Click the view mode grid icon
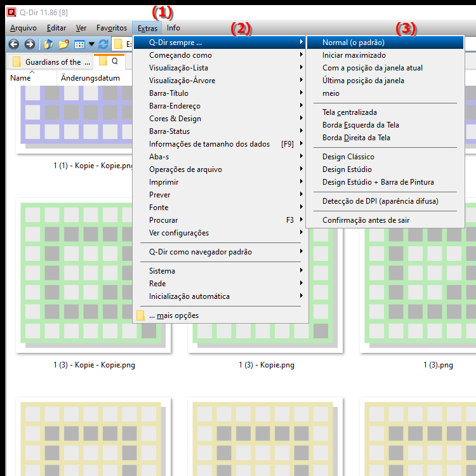Viewport: 476px width, 476px height. pyautogui.click(x=79, y=44)
